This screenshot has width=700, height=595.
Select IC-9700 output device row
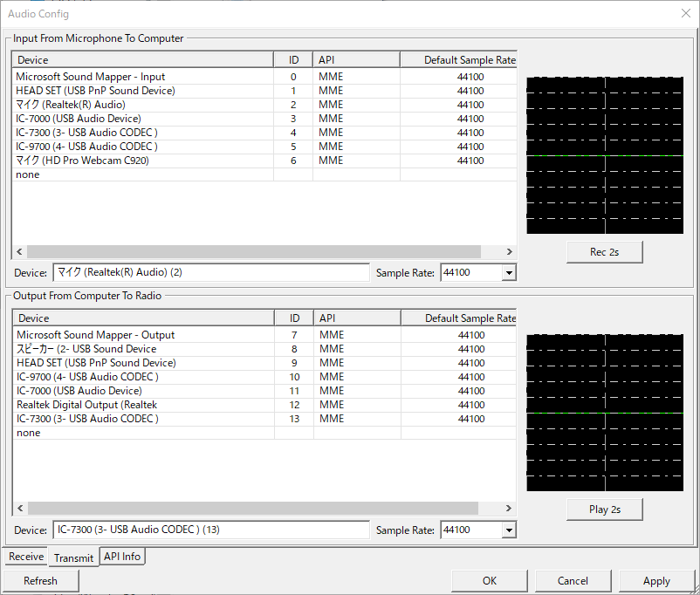[x=264, y=377]
